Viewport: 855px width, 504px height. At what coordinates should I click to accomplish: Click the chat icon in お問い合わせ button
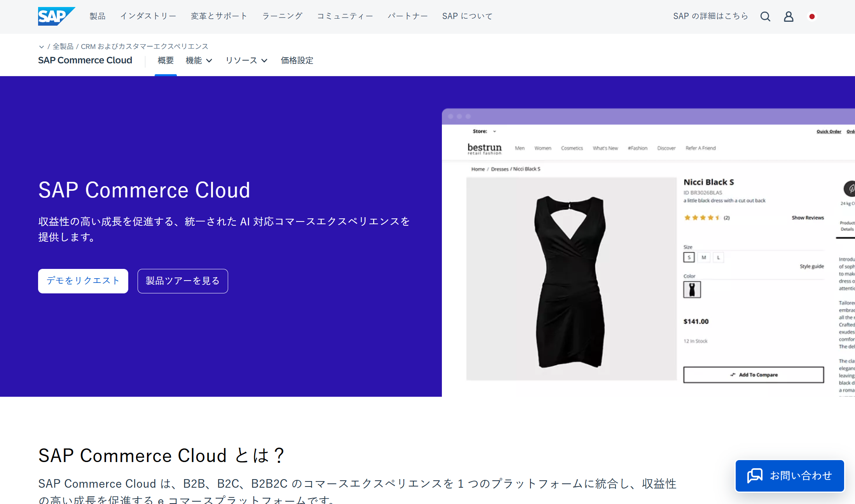[754, 476]
